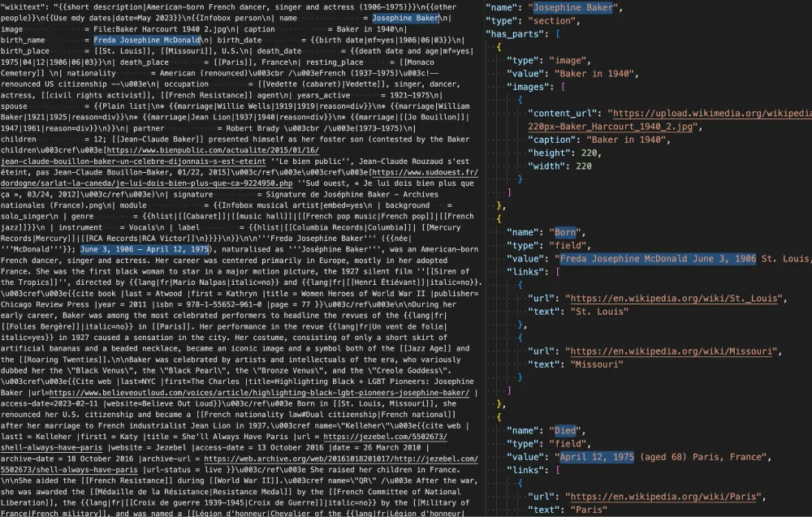Click the "image" type value

coord(568,61)
